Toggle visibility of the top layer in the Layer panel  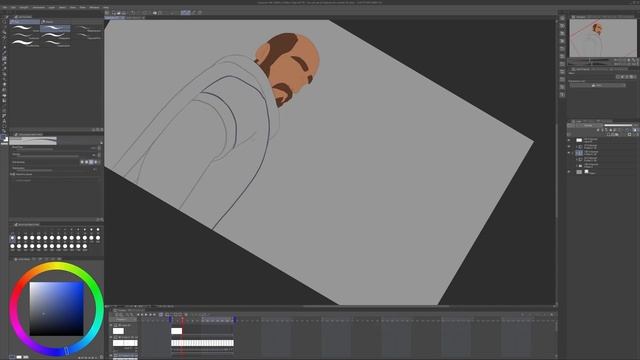tap(569, 140)
